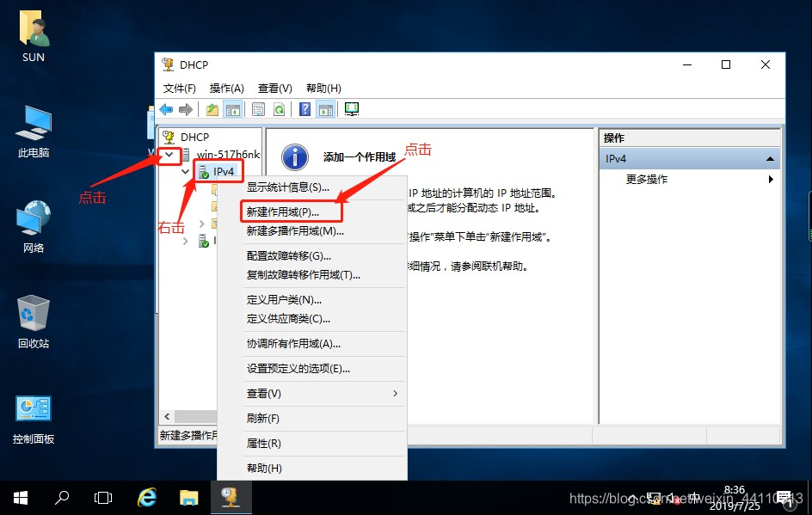Collapse the IPv4 tree node
The image size is (812, 515).
coord(185,171)
